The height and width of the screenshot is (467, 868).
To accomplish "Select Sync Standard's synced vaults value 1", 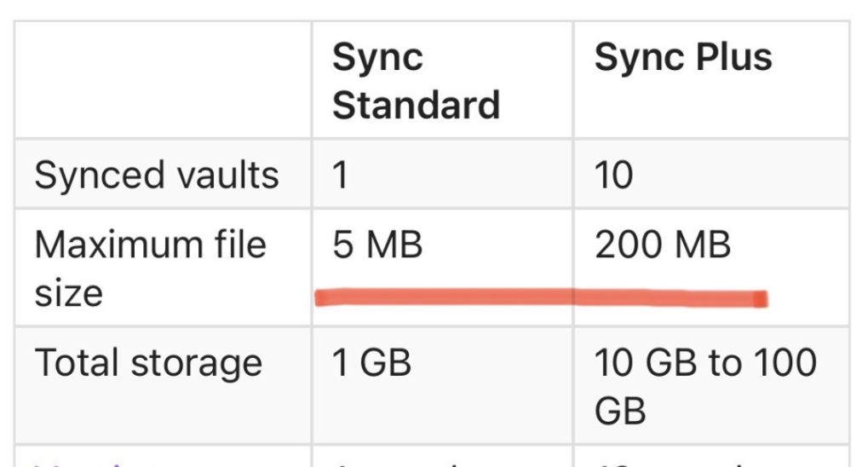I will pos(342,176).
